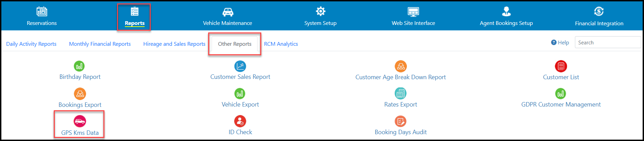Open the Customer Sales Report link
This screenshot has width=644, height=141.
click(240, 77)
